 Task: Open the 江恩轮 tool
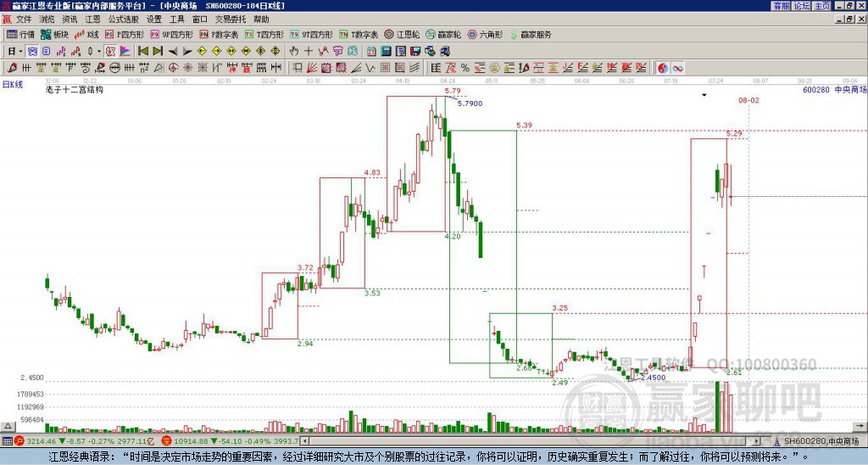(x=402, y=34)
